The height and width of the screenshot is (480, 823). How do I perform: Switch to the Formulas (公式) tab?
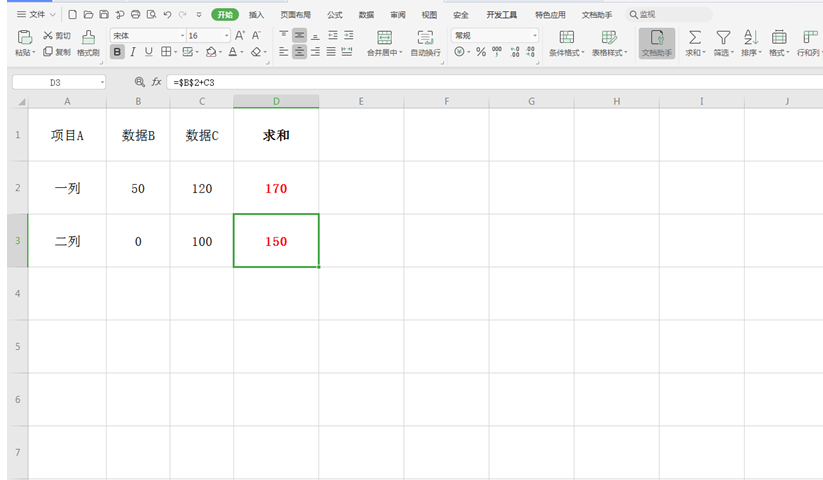[x=335, y=15]
